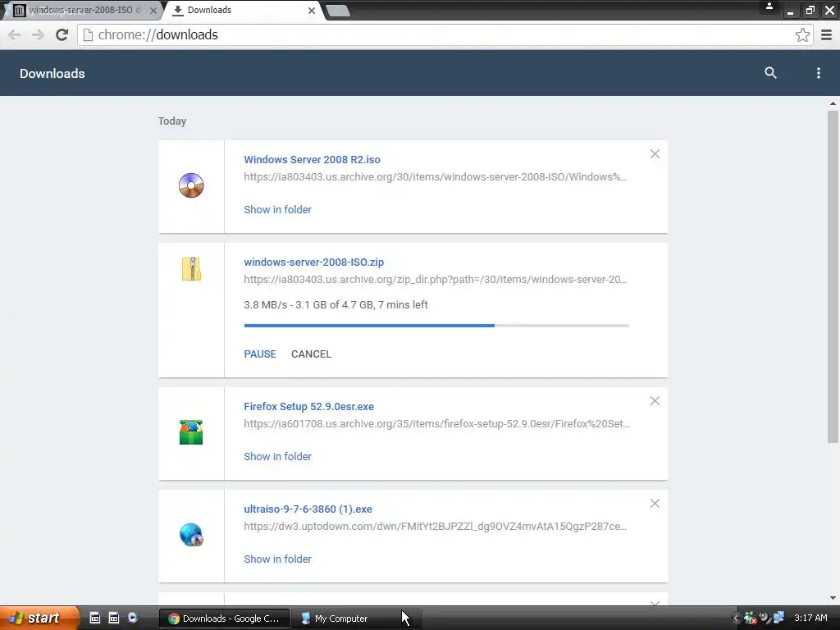This screenshot has width=840, height=630.
Task: Click the disc icon for Windows Server 2008 R2.iso
Action: click(191, 186)
